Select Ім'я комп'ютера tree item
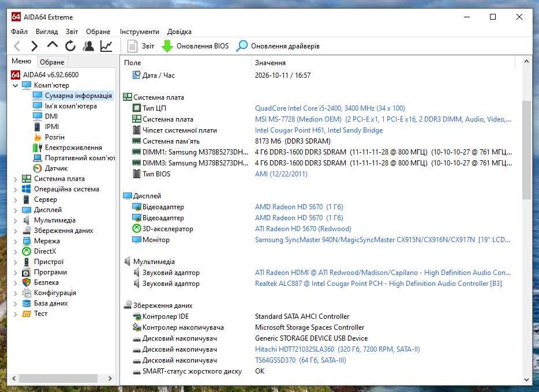The height and width of the screenshot is (392, 539). tap(71, 106)
